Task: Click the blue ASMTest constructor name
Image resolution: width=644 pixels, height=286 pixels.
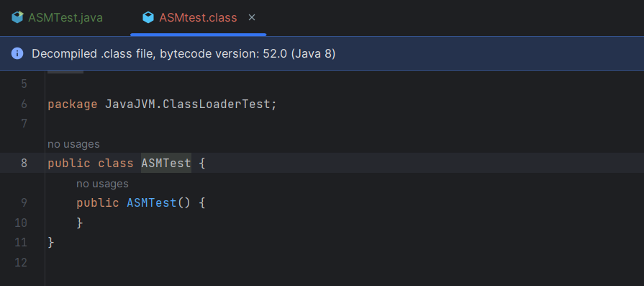Action: click(152, 202)
